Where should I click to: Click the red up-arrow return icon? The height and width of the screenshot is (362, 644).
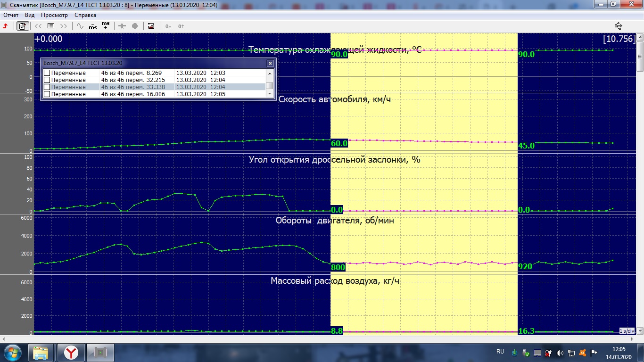6,26
